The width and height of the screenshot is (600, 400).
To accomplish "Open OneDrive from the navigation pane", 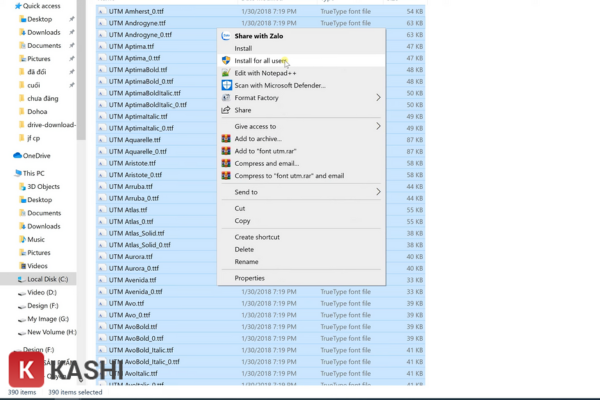I will (x=35, y=156).
